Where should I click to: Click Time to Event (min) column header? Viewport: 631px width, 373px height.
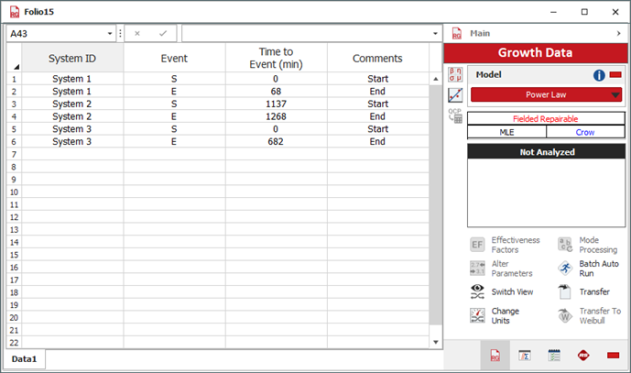point(276,58)
